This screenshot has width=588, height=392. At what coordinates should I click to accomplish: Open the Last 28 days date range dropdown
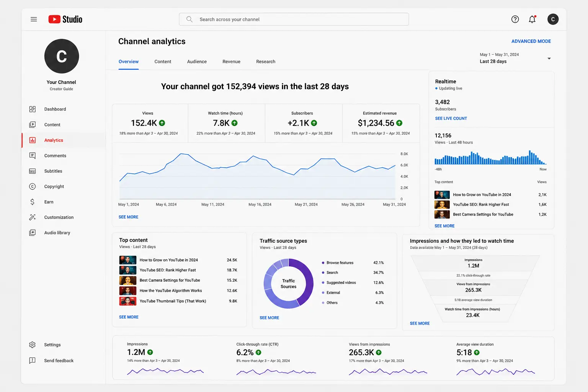tap(515, 58)
